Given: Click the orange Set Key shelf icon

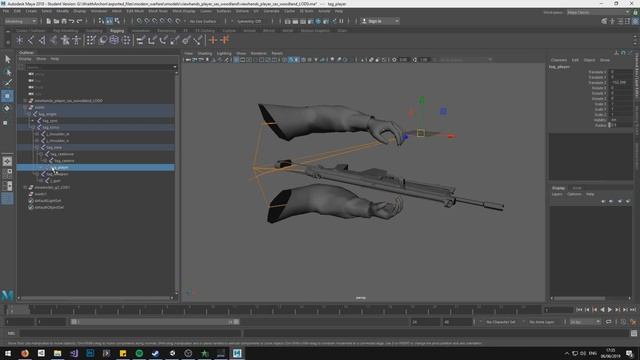Looking at the screenshot, I should tap(213, 40).
